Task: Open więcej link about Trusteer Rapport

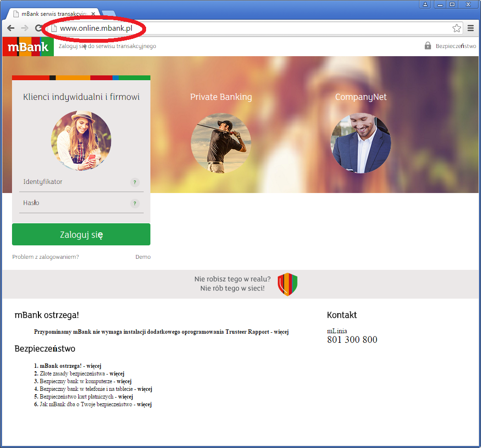Action: click(281, 332)
